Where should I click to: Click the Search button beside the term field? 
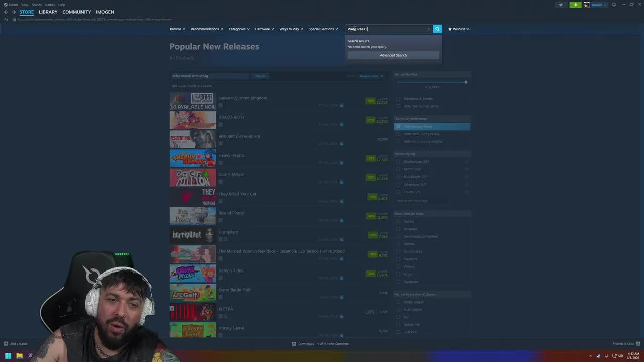coord(260,76)
